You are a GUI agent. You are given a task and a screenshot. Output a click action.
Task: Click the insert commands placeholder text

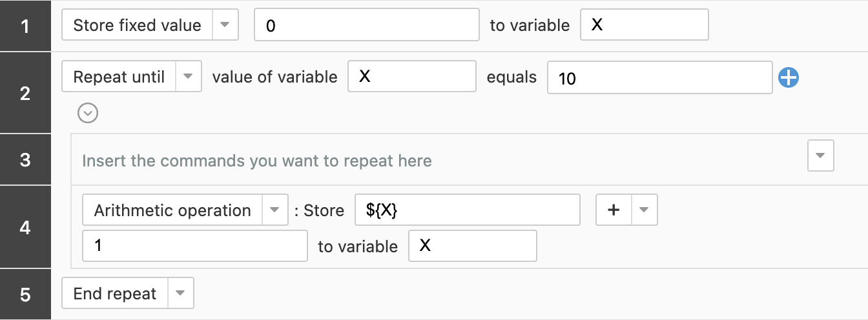click(x=257, y=161)
